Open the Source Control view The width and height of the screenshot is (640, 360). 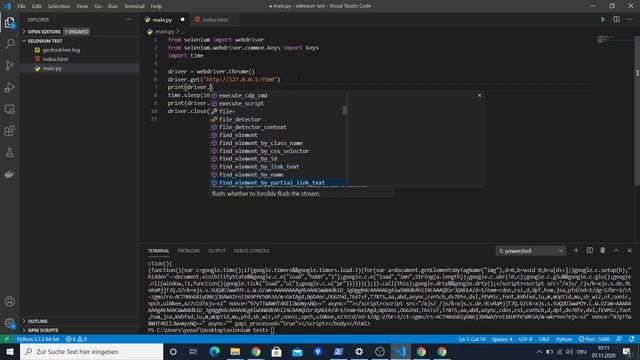[x=9, y=65]
